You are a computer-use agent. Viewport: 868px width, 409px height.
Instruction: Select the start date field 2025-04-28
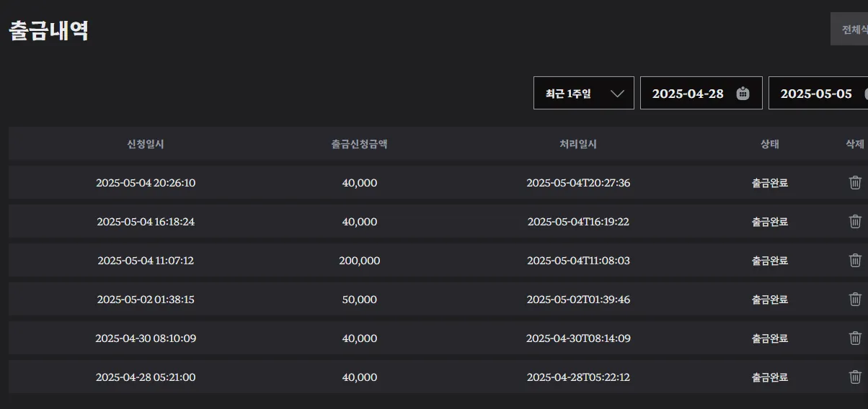[701, 93]
